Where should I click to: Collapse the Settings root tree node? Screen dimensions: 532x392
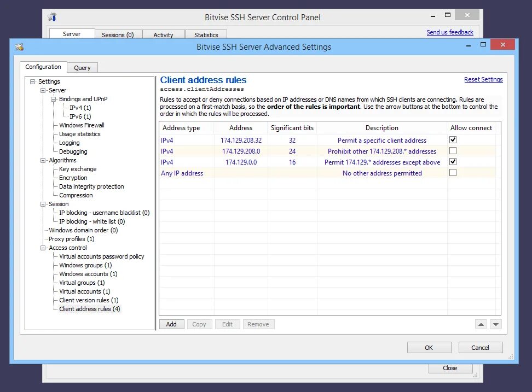(33, 81)
